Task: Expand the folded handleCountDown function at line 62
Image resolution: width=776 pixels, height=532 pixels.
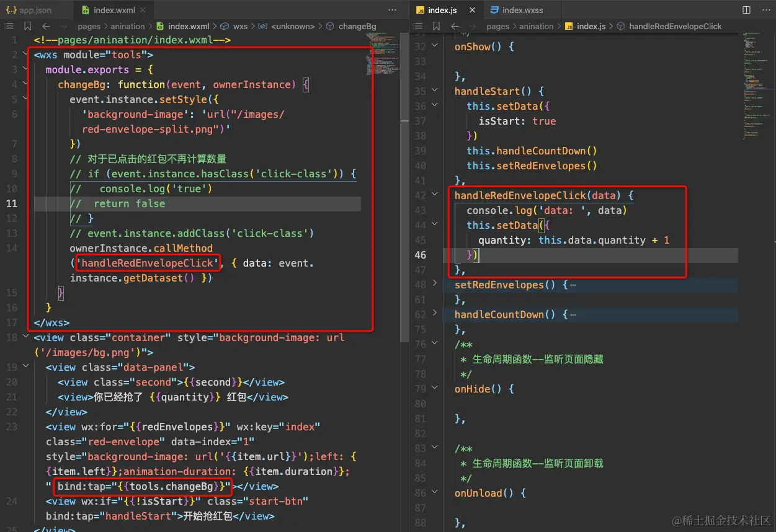Action: 435,314
